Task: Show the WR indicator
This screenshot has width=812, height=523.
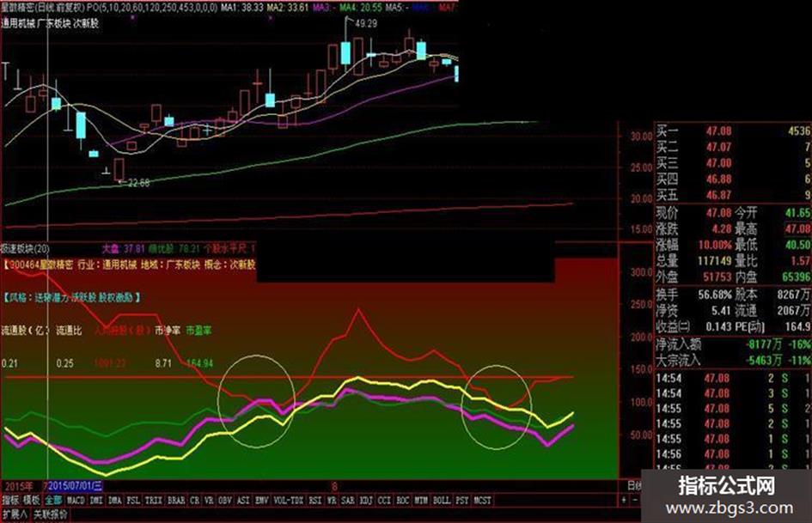Action: coord(332,500)
